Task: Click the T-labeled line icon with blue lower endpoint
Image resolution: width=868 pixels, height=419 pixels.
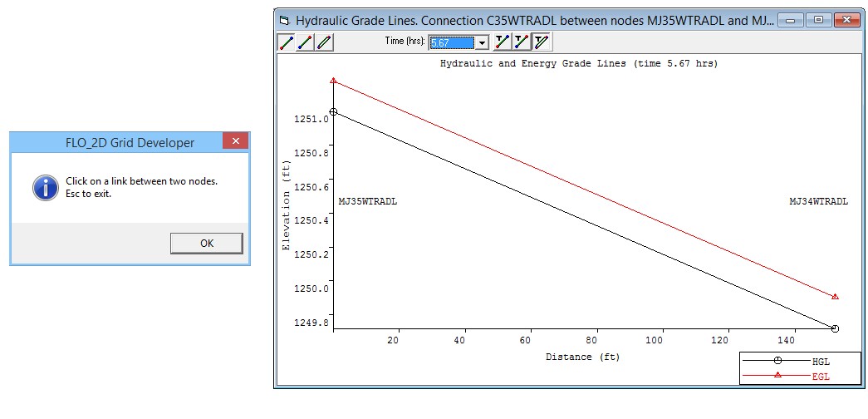Action: click(521, 42)
